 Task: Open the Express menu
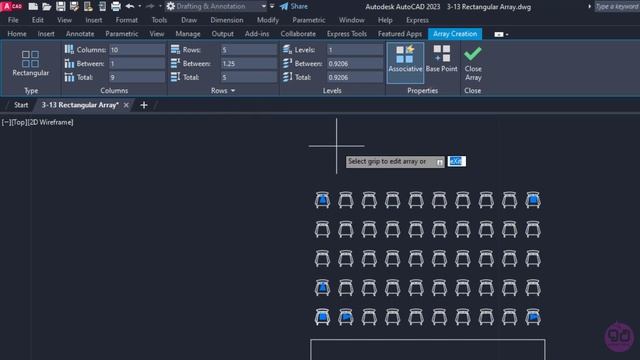(x=417, y=20)
